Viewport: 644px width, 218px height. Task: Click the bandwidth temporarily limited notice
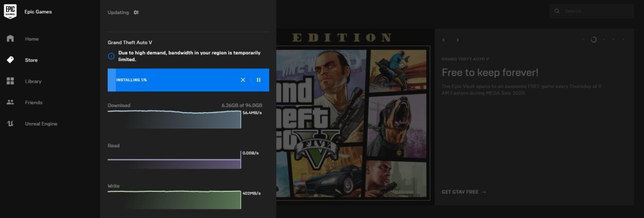click(x=189, y=56)
